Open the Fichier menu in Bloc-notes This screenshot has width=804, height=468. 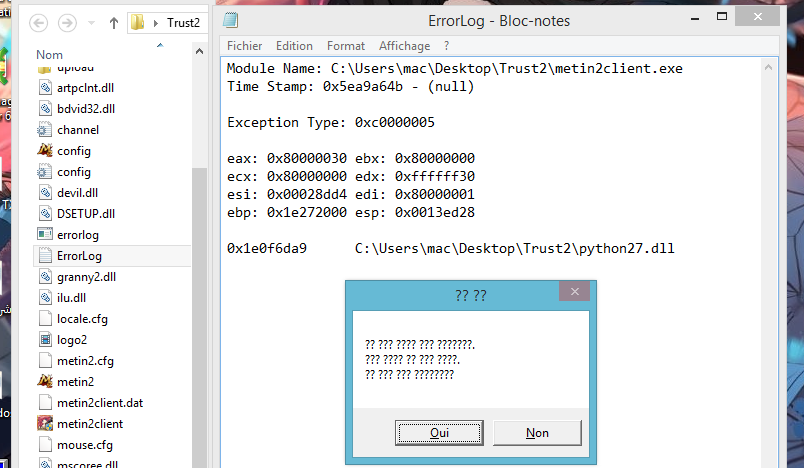244,46
